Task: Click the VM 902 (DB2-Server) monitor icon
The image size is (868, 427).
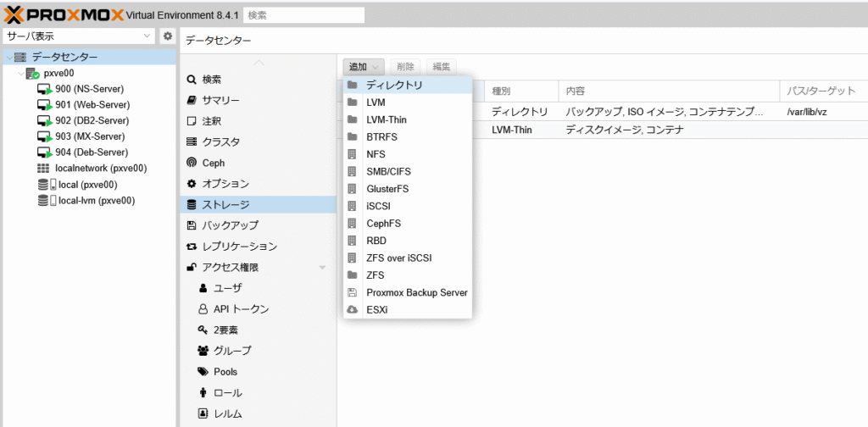Action: point(46,120)
